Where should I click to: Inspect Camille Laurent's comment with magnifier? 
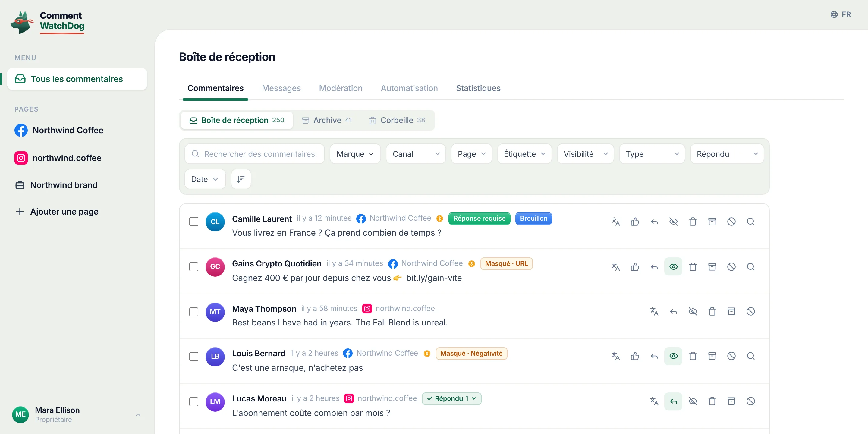coord(750,222)
